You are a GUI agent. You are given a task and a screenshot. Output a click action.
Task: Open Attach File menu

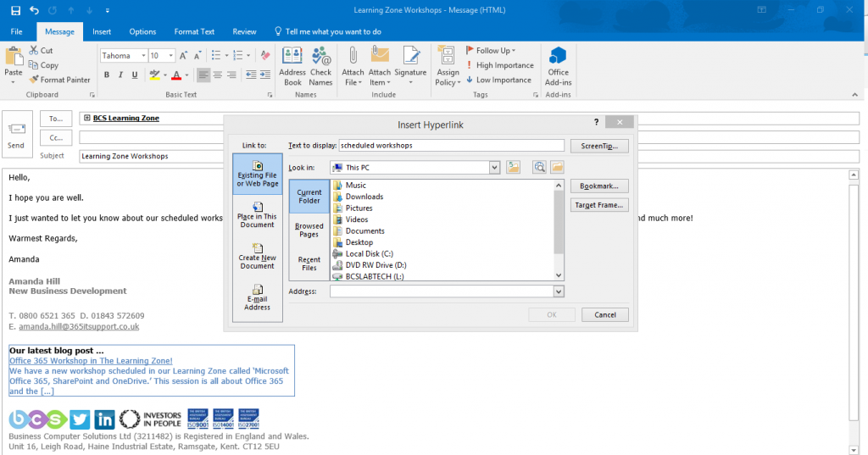353,66
